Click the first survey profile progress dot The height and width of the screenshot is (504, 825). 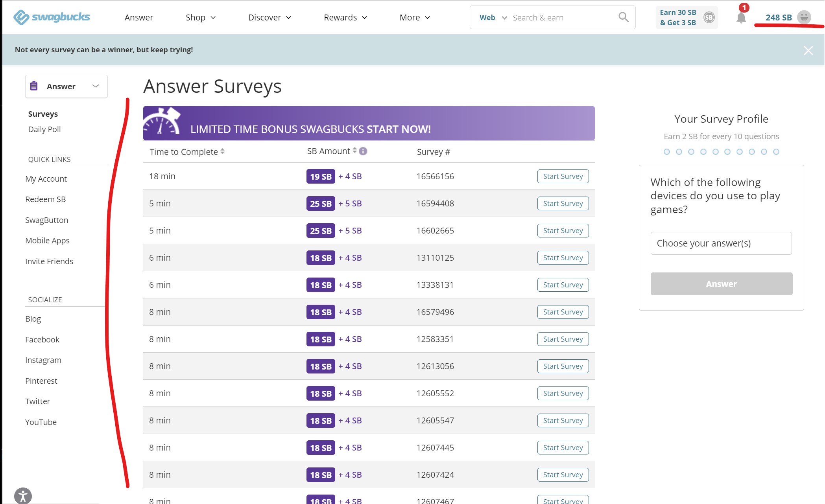(x=666, y=152)
